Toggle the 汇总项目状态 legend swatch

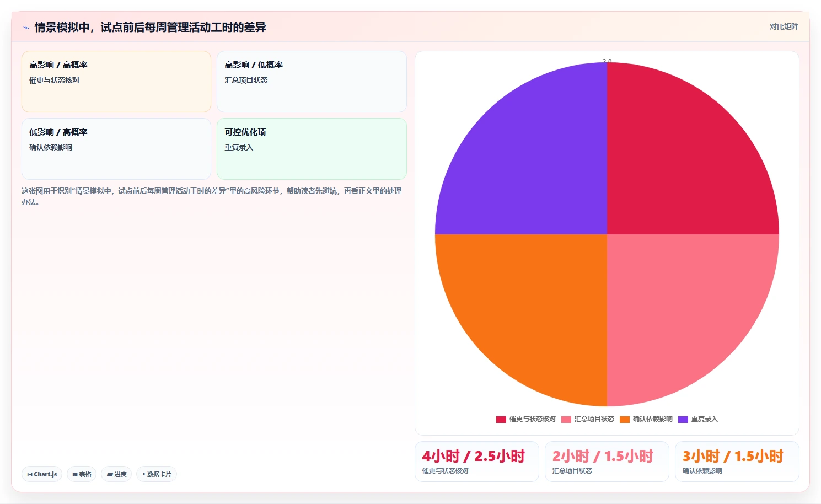coord(566,419)
